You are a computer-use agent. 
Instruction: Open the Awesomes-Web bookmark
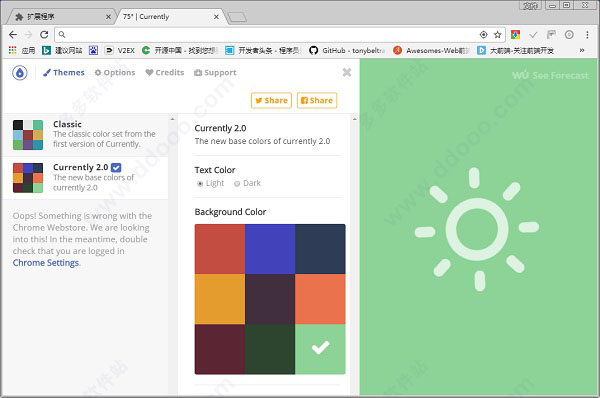point(432,50)
